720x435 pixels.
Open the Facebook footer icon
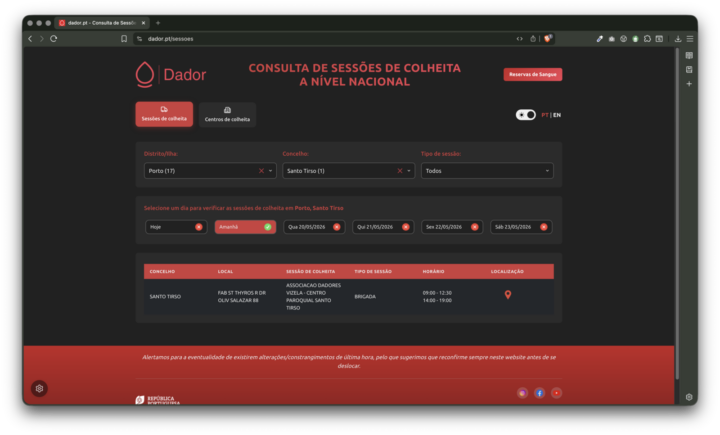point(540,393)
